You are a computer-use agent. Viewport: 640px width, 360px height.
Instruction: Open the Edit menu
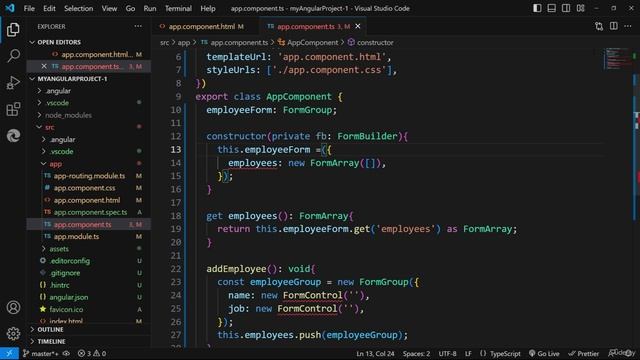(49, 8)
